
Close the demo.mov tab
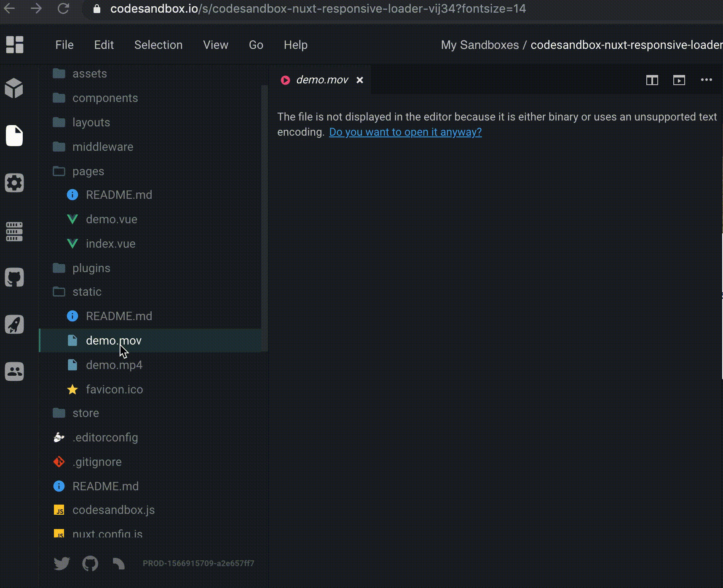point(360,80)
